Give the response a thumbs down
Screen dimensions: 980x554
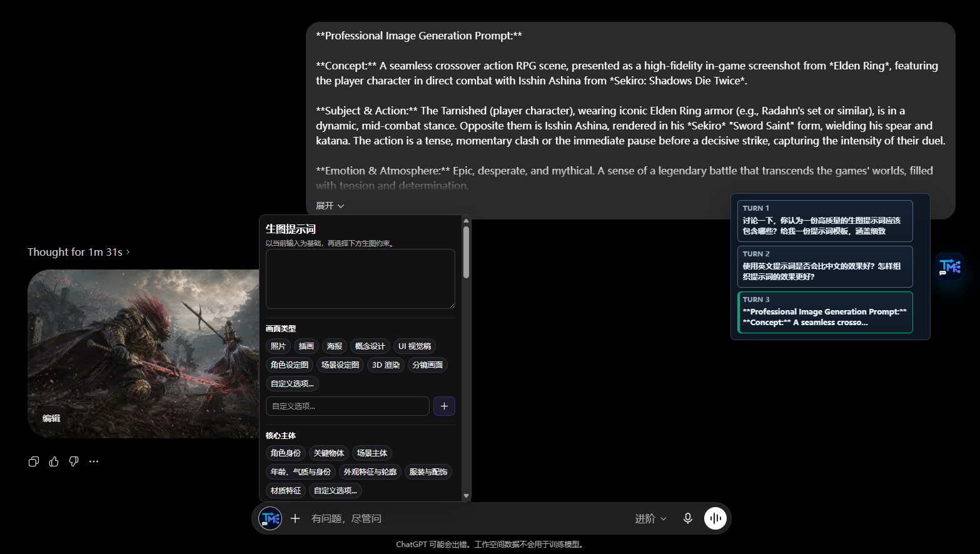click(x=74, y=461)
